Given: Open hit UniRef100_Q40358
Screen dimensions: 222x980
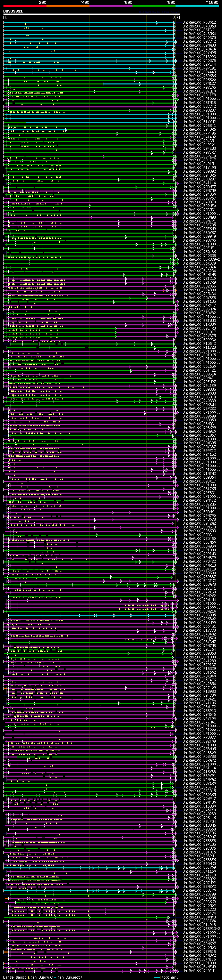Looking at the screenshot, I should pos(199,26).
